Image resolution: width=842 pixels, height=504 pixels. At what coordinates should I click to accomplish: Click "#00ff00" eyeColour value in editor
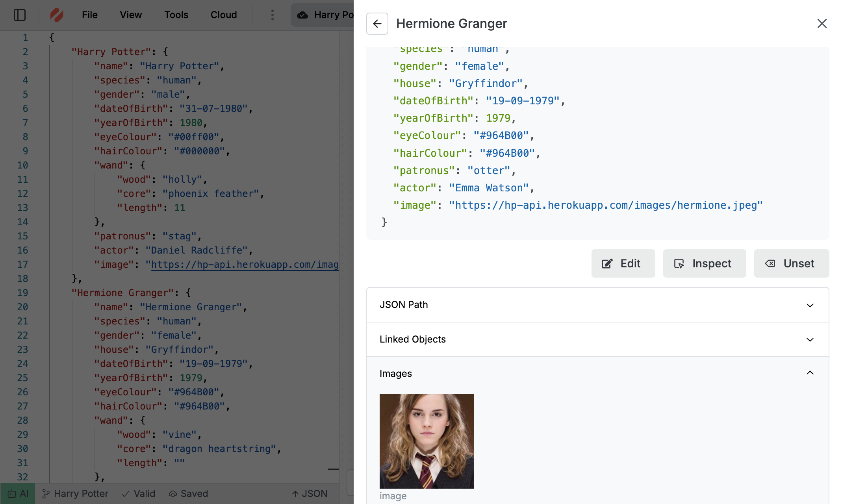tap(193, 137)
